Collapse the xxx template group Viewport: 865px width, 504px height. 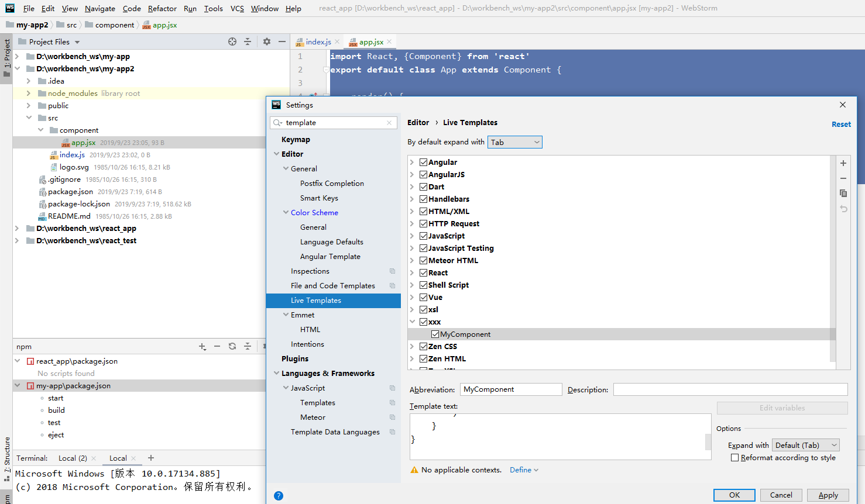(x=412, y=322)
